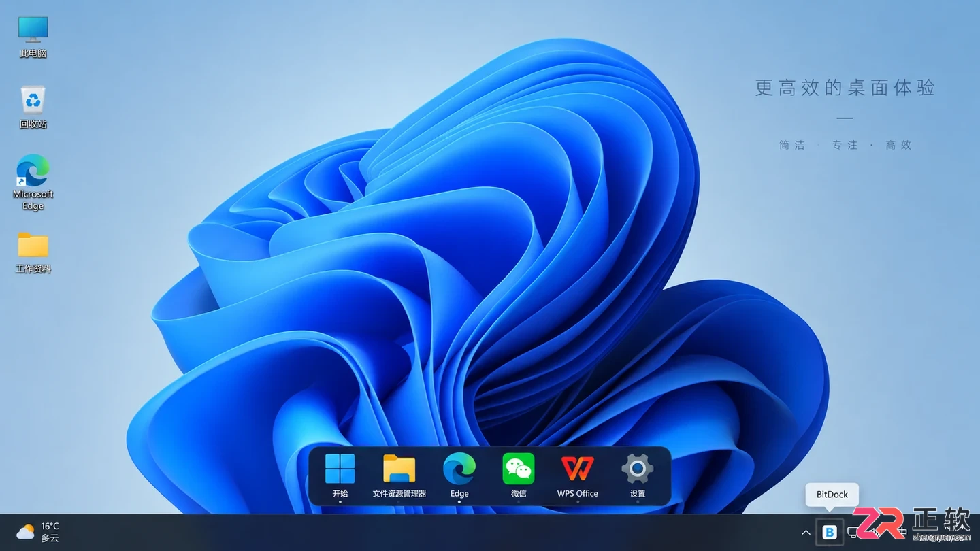Screen dimensions: 980x551
Task: Select the 回收站 recycle bin icon
Action: tap(33, 107)
